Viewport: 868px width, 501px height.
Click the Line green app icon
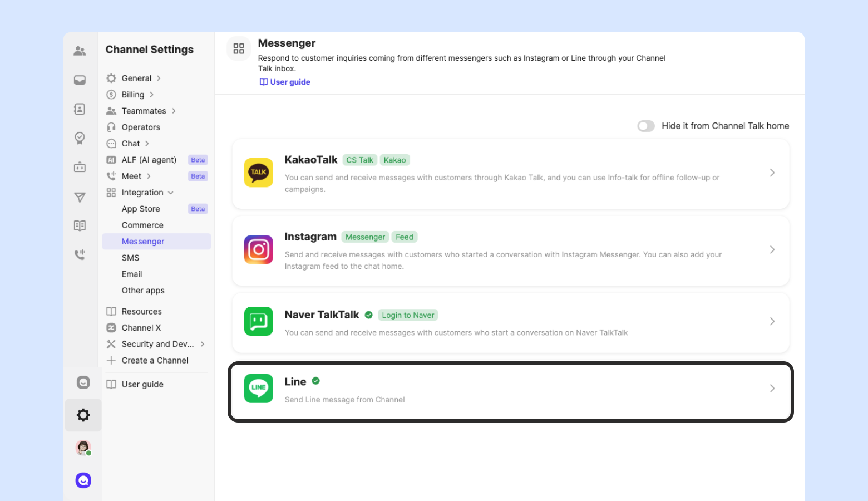[259, 388]
